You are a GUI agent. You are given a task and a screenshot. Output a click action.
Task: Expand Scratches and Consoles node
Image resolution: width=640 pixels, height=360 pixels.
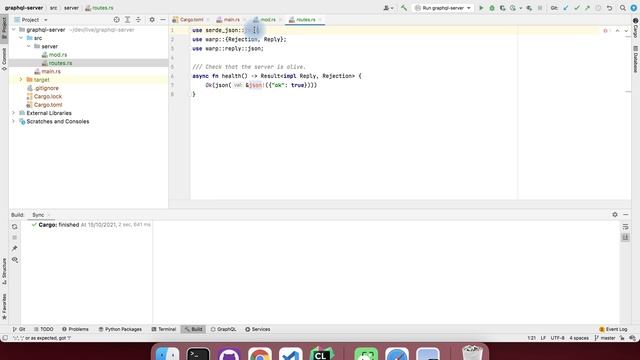(13, 121)
